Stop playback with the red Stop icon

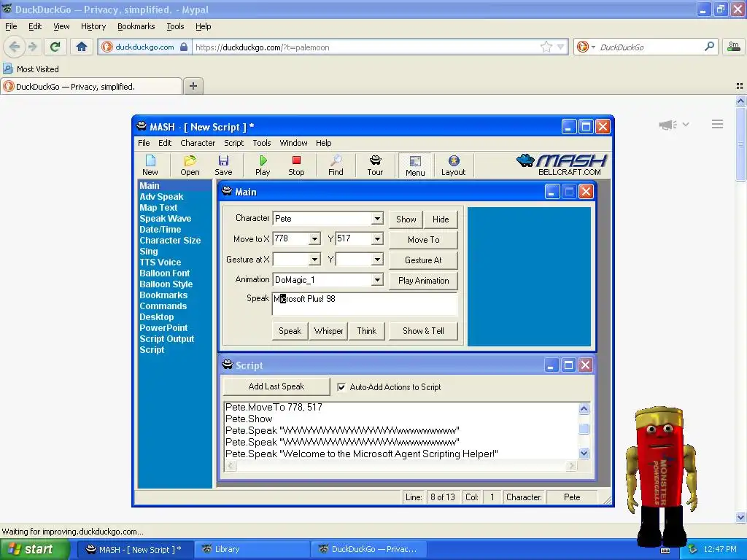point(296,165)
